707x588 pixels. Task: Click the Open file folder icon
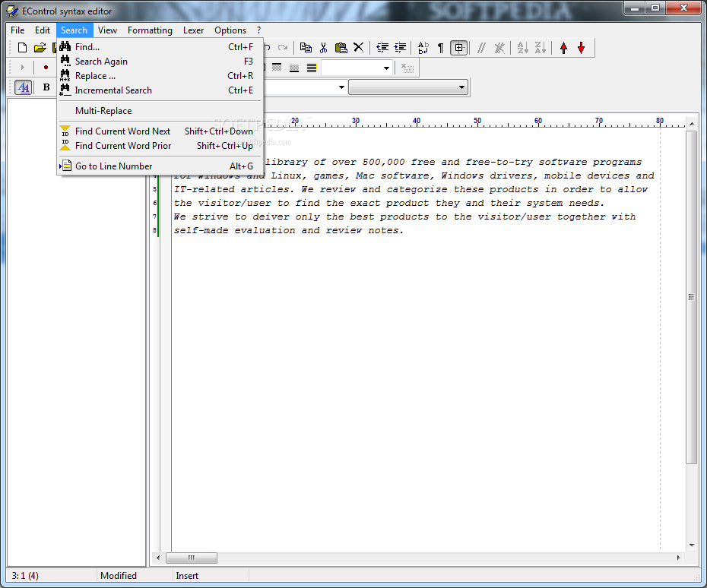pos(40,47)
